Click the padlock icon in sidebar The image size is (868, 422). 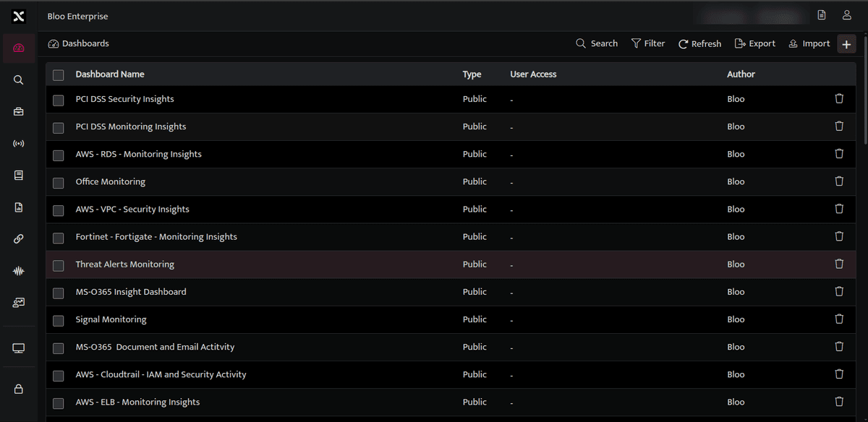click(19, 389)
